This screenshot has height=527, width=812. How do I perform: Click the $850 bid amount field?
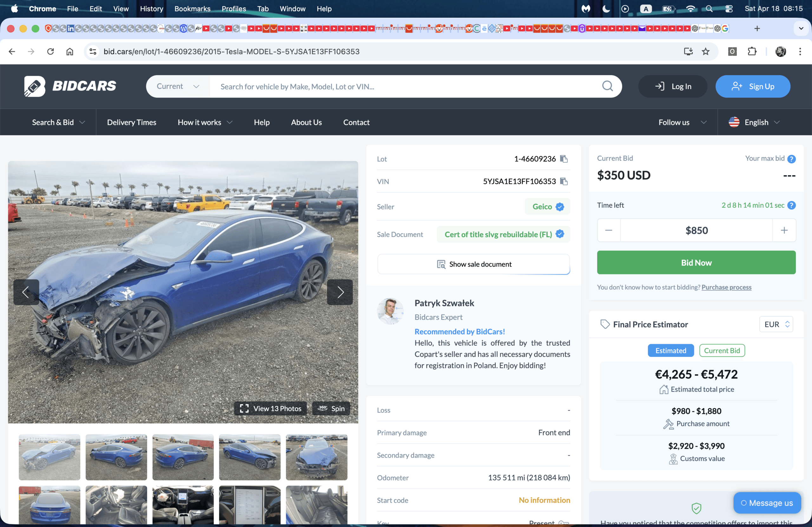pyautogui.click(x=696, y=230)
